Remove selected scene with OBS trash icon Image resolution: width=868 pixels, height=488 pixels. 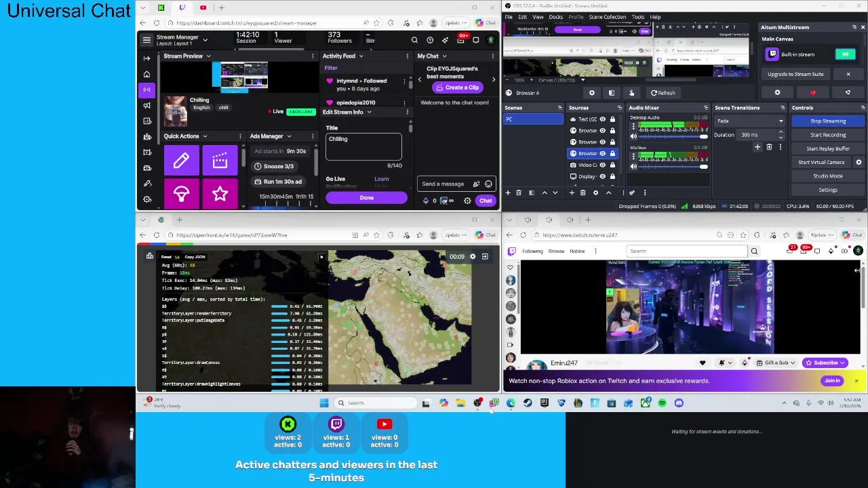pos(519,192)
